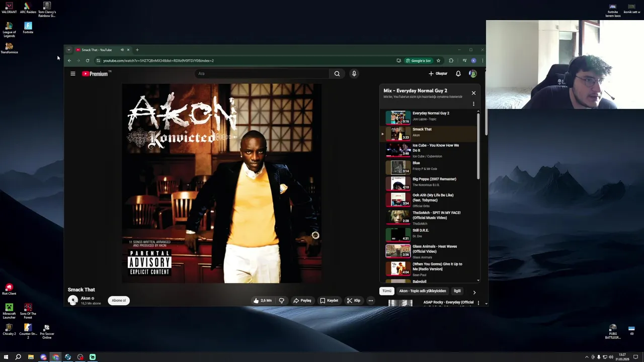Click the Kaydet save button
The width and height of the screenshot is (644, 362).
(330, 301)
